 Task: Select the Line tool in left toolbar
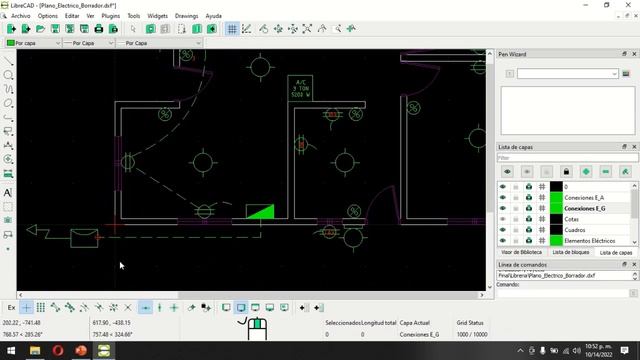(8, 62)
